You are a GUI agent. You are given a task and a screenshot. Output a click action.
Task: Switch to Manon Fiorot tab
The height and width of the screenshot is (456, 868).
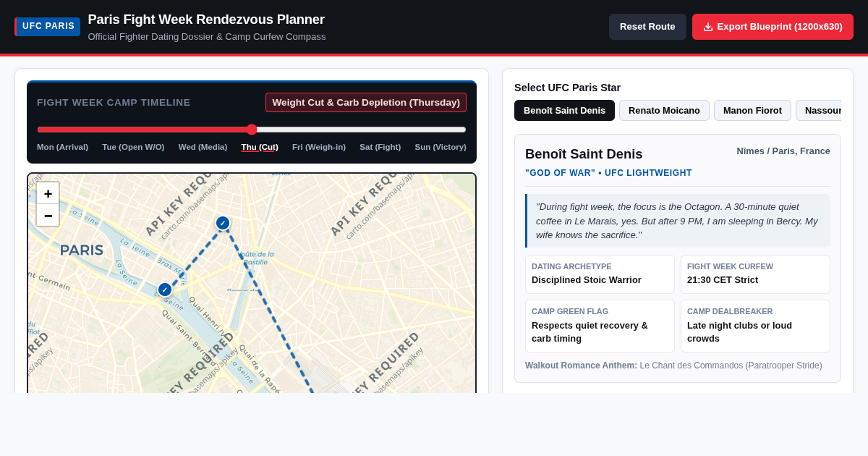coord(752,110)
